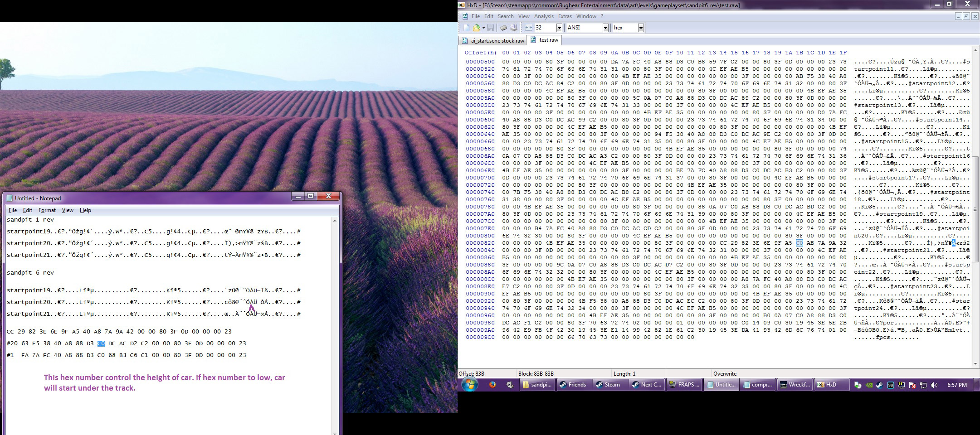Click Length: 1 status entry
The height and width of the screenshot is (435, 980).
click(x=624, y=374)
